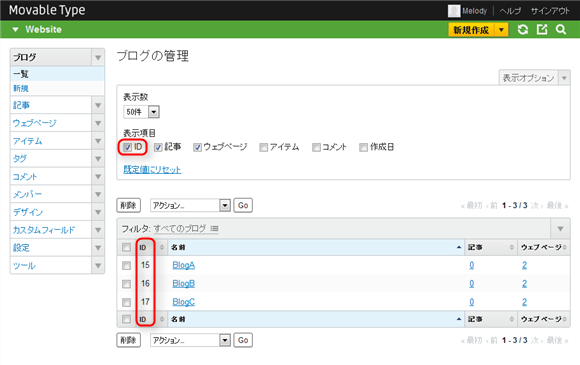The height and width of the screenshot is (365, 580).
Task: Check the select-all checkbox in table header
Action: [x=127, y=247]
